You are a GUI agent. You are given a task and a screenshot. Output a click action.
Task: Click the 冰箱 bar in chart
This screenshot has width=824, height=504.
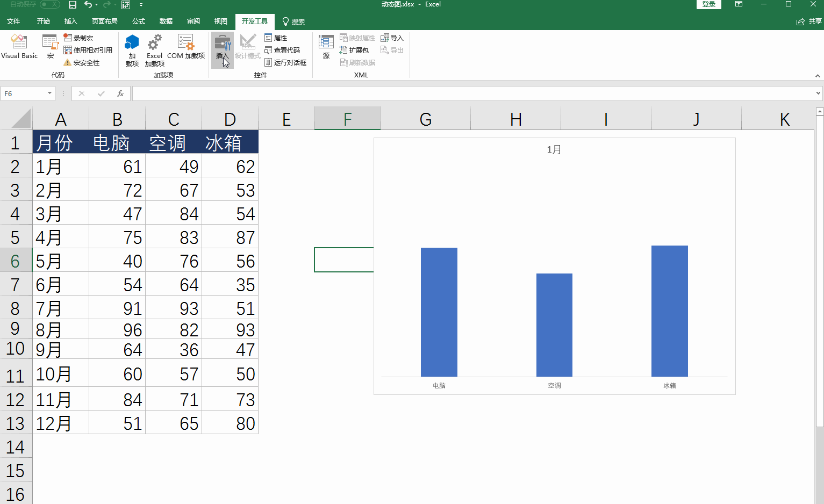pos(670,311)
